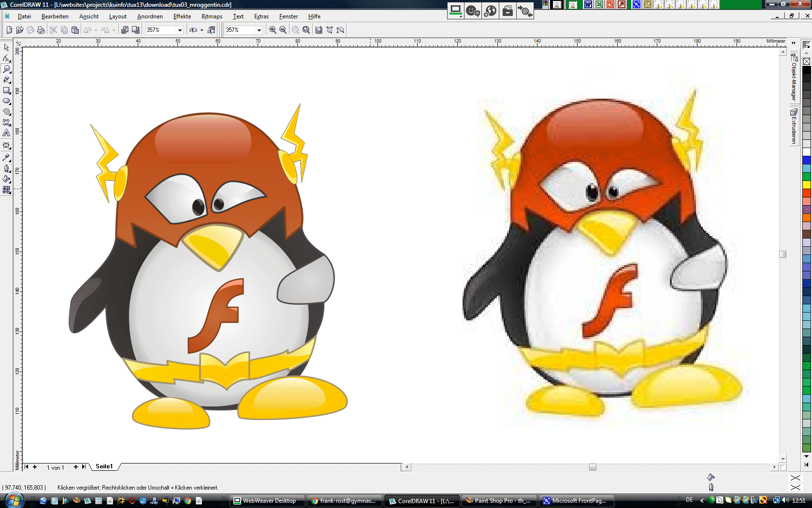Image resolution: width=812 pixels, height=508 pixels.
Task: Click Zoom To Page Height icon
Action: [x=340, y=30]
